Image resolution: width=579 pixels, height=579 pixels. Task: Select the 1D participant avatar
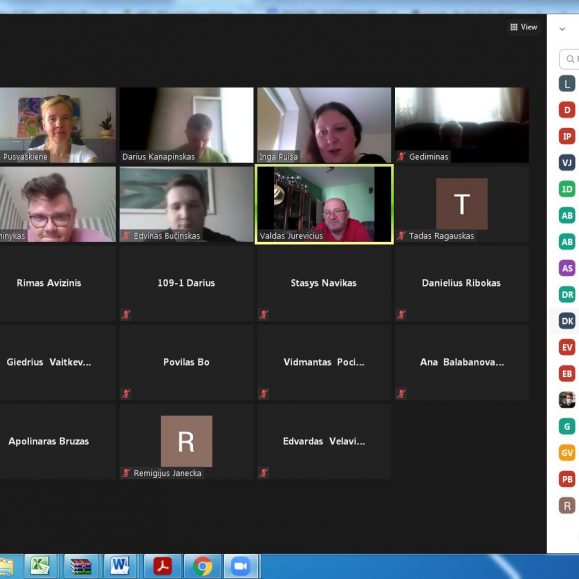567,189
